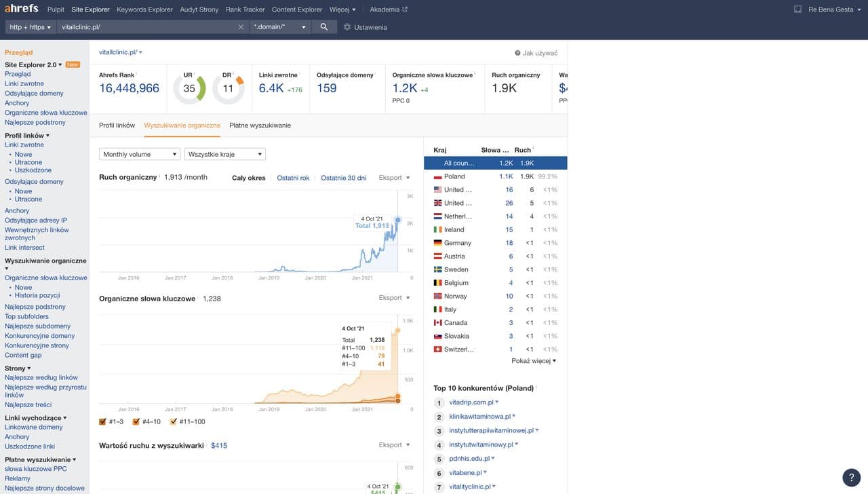Go to Rank Tracker

pos(245,9)
